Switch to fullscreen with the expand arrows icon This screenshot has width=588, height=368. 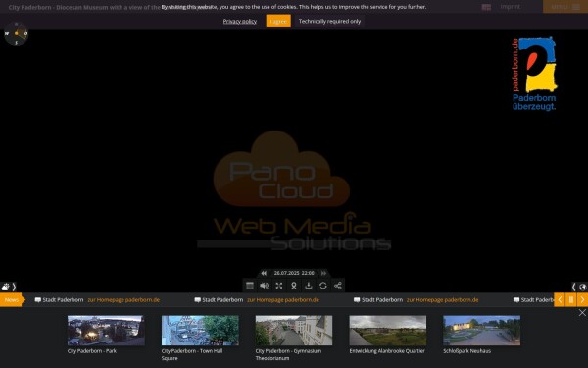279,286
